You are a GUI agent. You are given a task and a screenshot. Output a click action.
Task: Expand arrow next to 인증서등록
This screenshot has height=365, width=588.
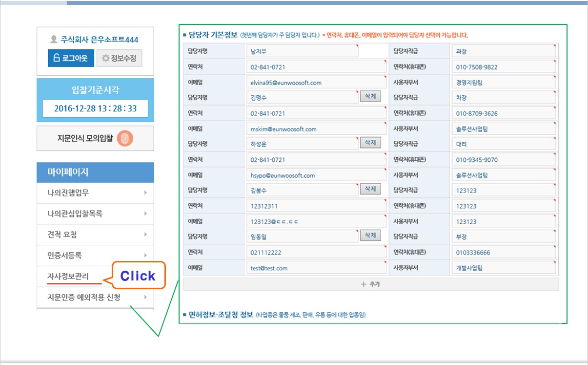click(x=145, y=256)
